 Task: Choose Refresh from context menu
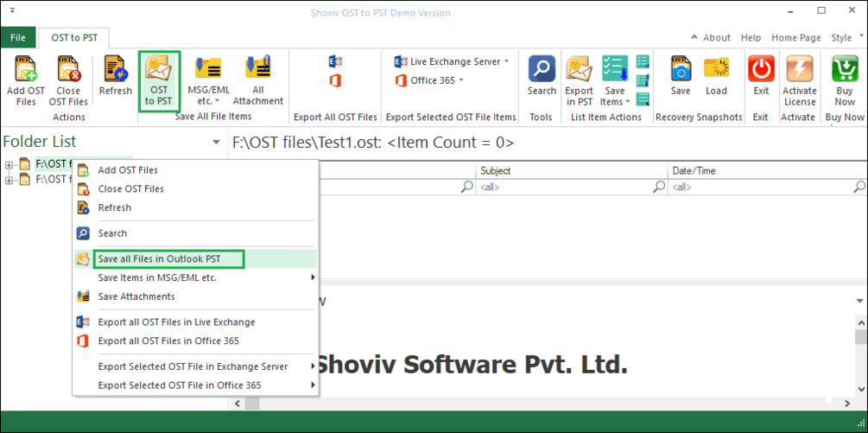tap(195, 207)
